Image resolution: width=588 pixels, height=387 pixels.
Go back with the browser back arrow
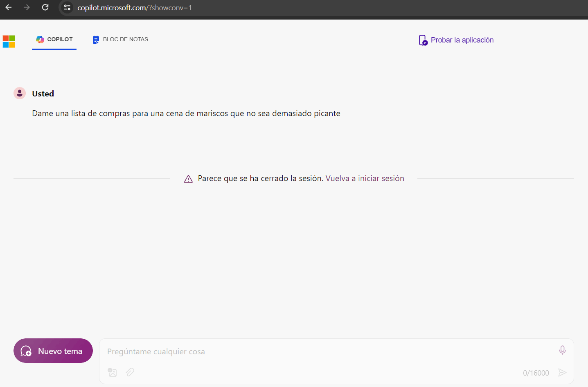(x=8, y=7)
